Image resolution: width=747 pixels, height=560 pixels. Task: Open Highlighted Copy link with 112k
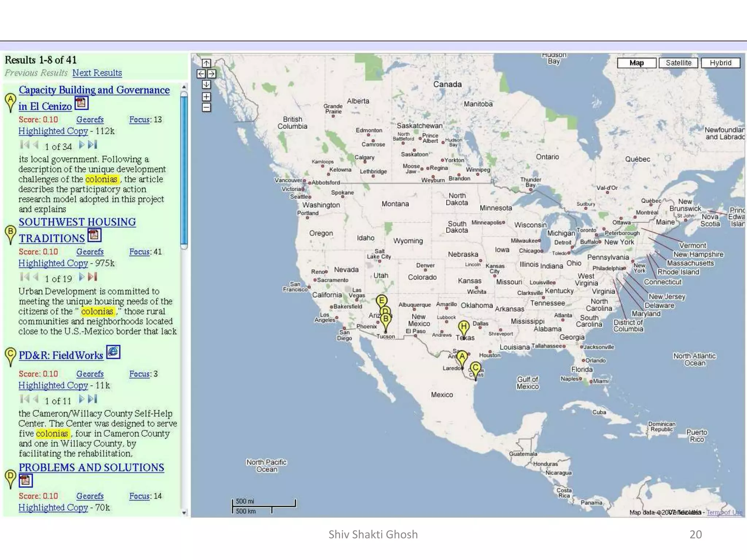coord(53,131)
